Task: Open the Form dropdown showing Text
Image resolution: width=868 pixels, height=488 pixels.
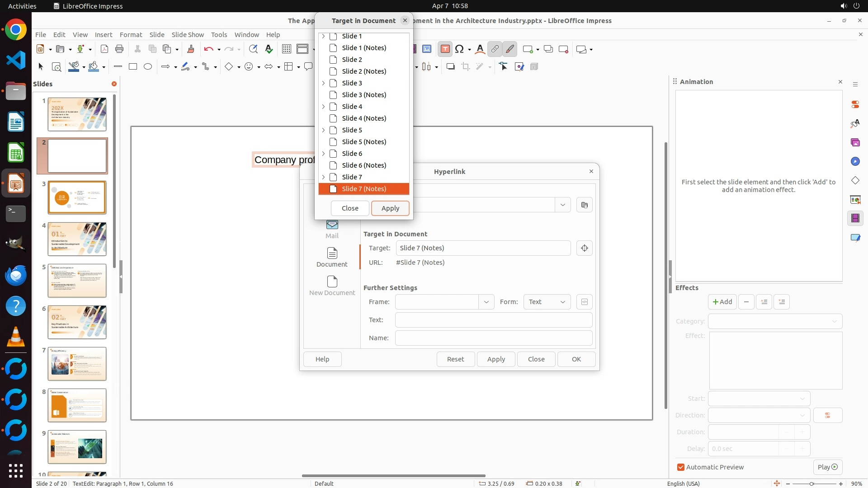Action: point(547,302)
